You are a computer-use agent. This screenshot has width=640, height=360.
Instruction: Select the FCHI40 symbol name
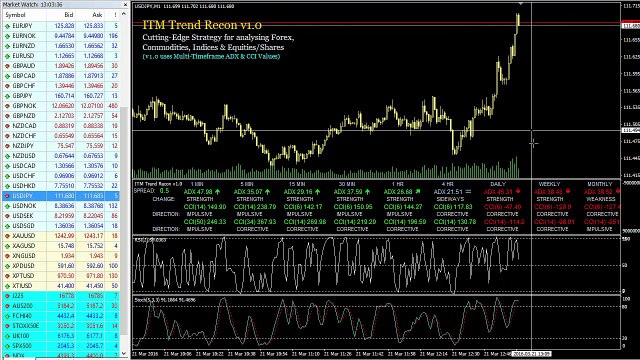tap(22, 316)
